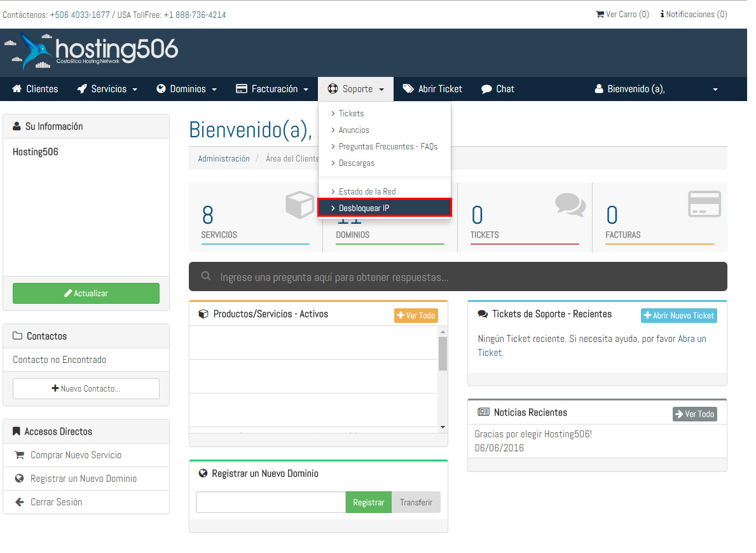The height and width of the screenshot is (553, 756).
Task: Click the Clientes home icon
Action: pos(17,89)
